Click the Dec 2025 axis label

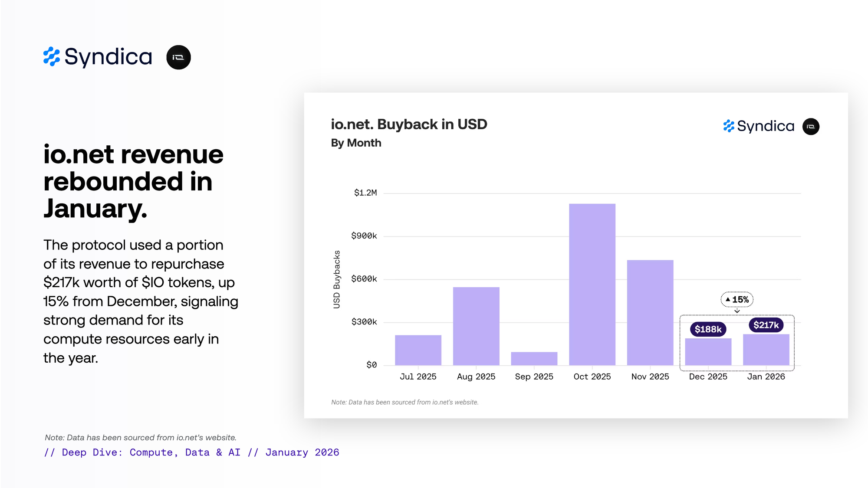click(x=708, y=377)
